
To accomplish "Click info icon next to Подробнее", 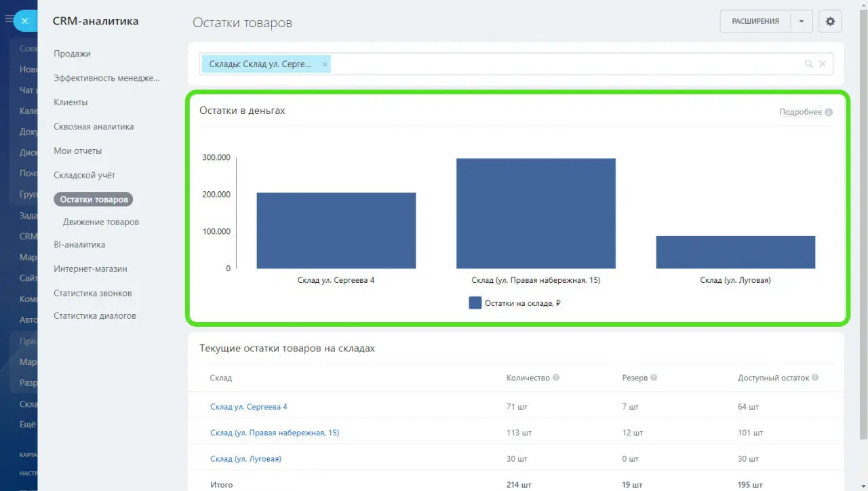I will (x=829, y=113).
